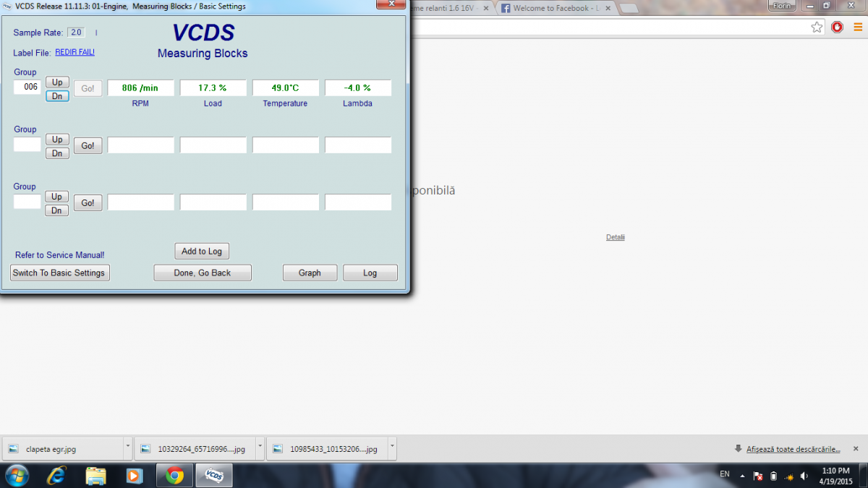This screenshot has height=488, width=868.
Task: Focus the second group number field
Action: tap(27, 144)
